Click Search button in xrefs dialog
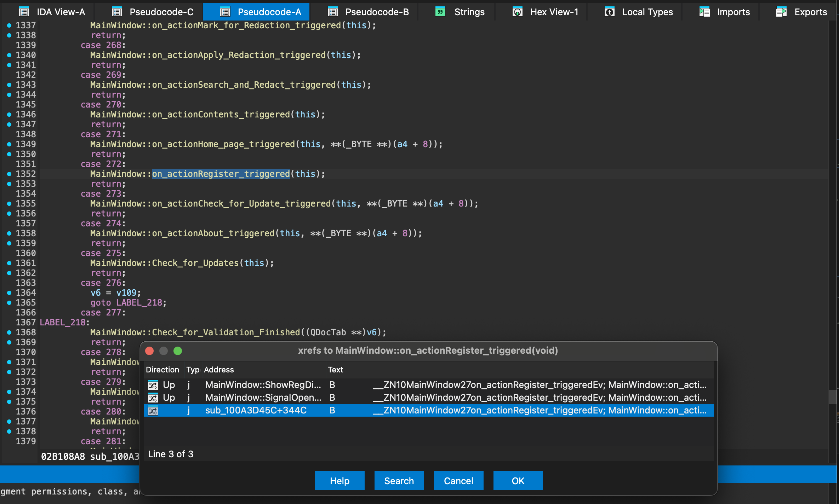839x504 pixels. 399,481
